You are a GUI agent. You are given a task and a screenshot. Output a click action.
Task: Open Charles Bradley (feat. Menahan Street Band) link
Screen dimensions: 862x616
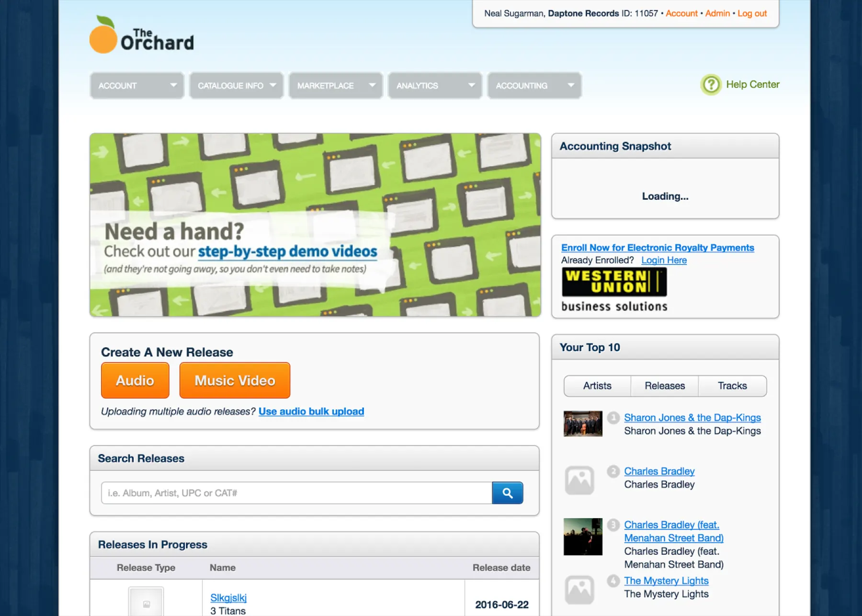pyautogui.click(x=673, y=531)
